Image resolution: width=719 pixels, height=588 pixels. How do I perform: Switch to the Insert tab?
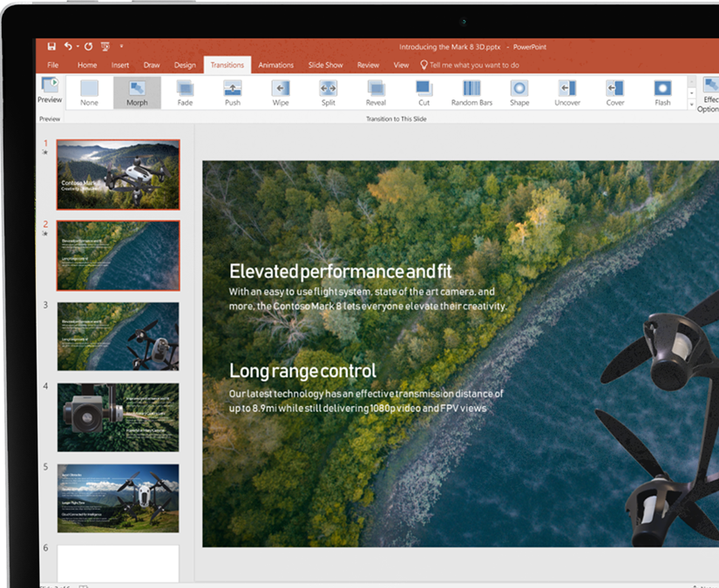(x=120, y=65)
